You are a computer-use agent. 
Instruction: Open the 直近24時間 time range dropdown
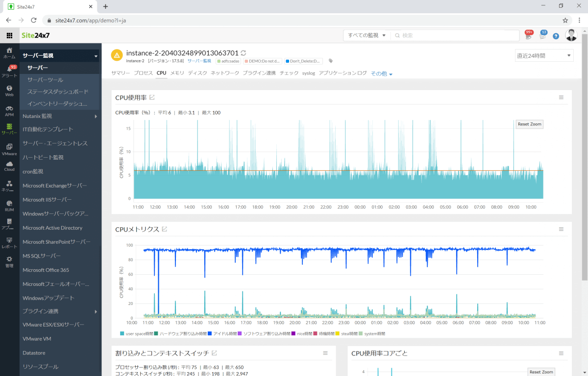pyautogui.click(x=544, y=55)
